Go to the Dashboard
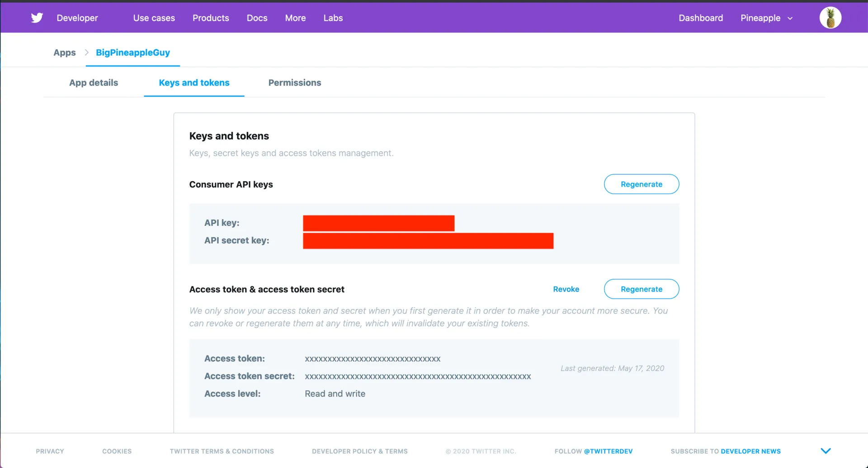868x468 pixels. click(x=700, y=18)
